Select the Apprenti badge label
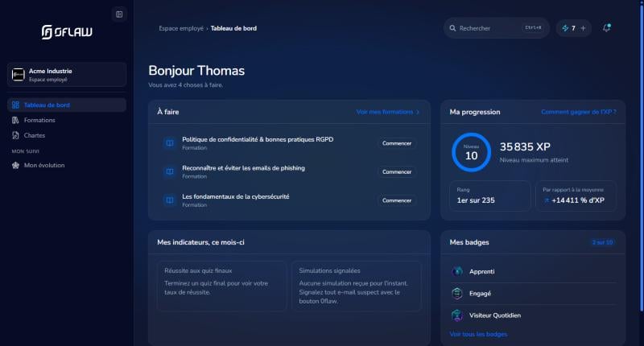The image size is (644, 346). [481, 272]
